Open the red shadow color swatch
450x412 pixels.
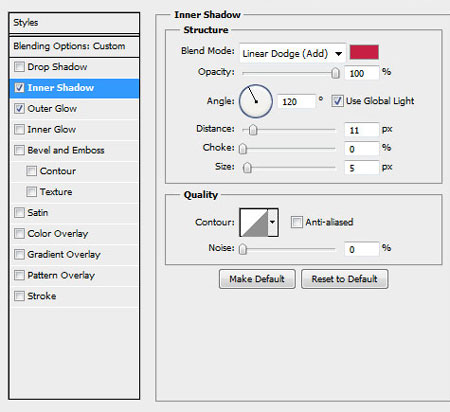(x=364, y=52)
